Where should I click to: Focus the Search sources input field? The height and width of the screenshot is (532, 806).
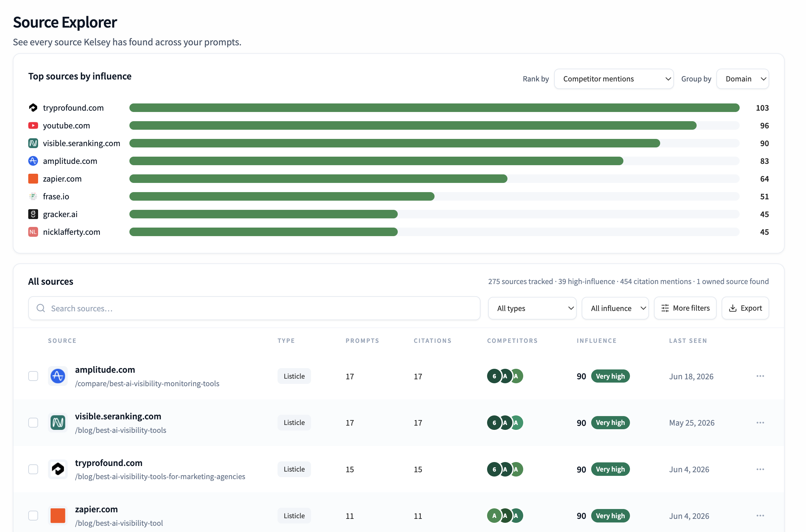(x=254, y=308)
